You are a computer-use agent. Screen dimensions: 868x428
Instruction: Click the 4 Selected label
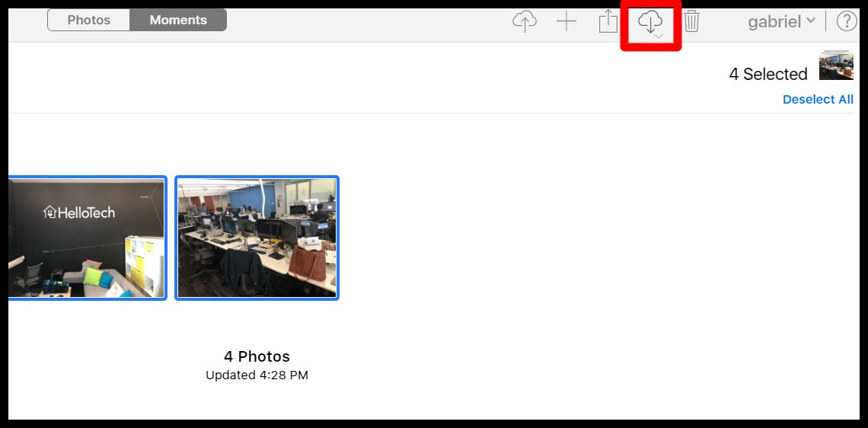pyautogui.click(x=767, y=74)
